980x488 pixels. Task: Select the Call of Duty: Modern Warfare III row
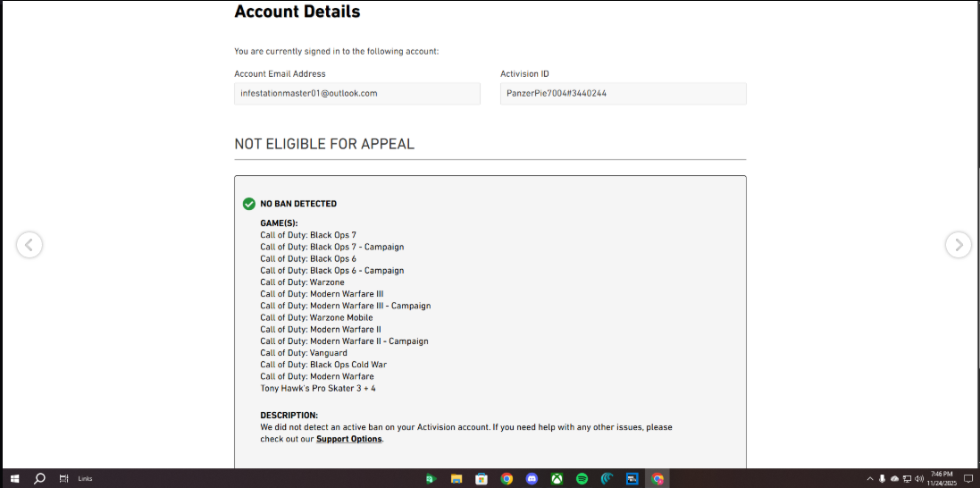(x=322, y=294)
